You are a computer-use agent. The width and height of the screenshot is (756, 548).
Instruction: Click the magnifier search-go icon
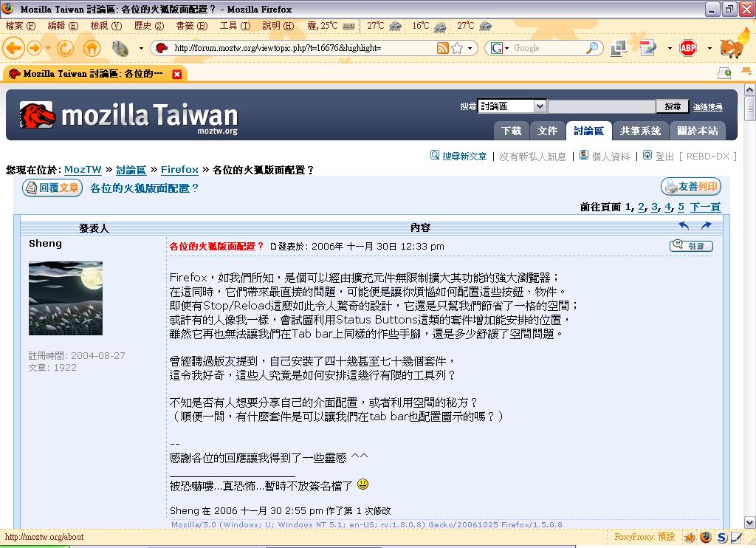coord(593,48)
